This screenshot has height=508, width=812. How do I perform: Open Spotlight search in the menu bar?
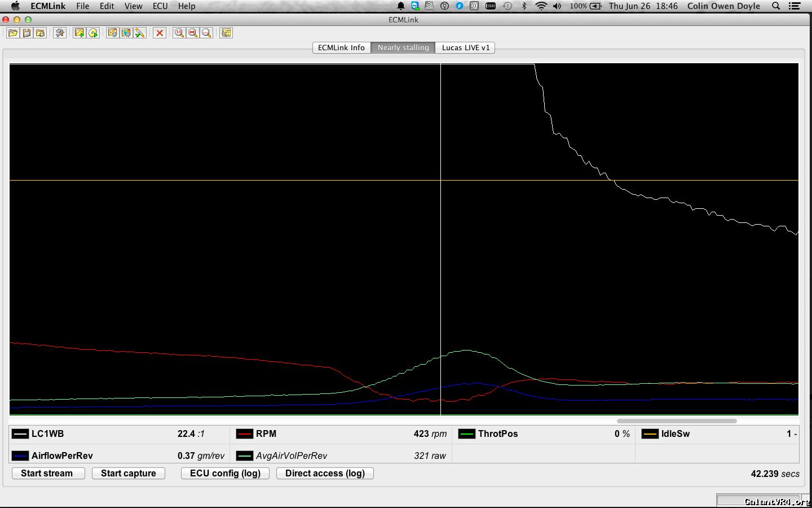click(776, 6)
